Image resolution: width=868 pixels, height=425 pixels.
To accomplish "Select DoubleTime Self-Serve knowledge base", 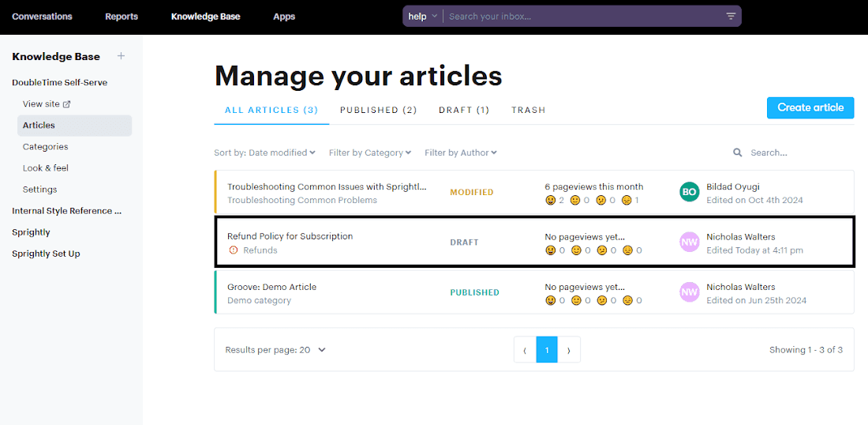I will pyautogui.click(x=60, y=83).
